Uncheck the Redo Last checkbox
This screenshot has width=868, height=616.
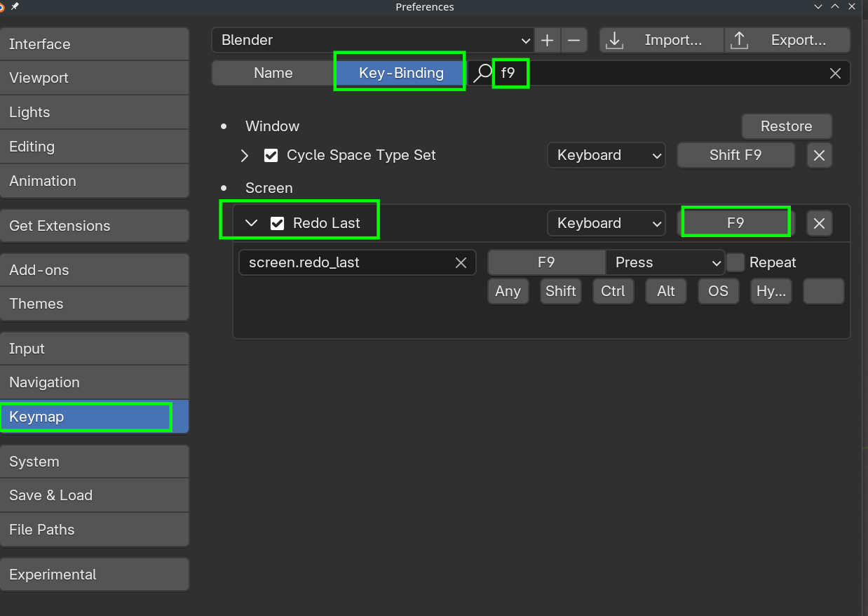(x=278, y=223)
